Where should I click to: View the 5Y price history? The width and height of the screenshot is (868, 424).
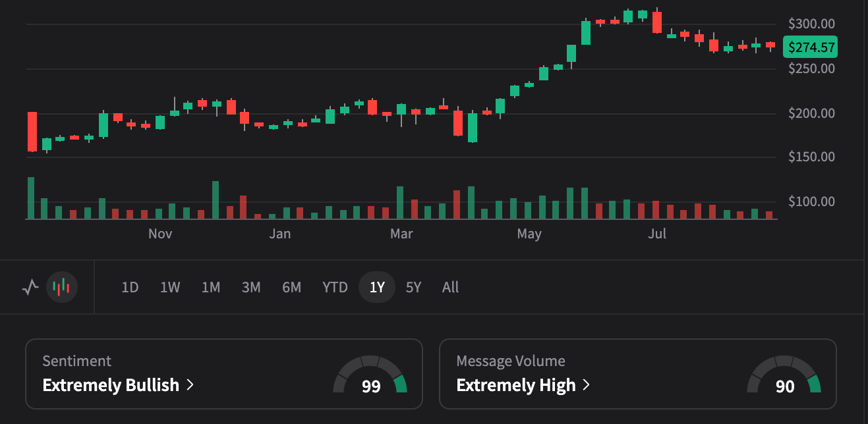point(413,288)
